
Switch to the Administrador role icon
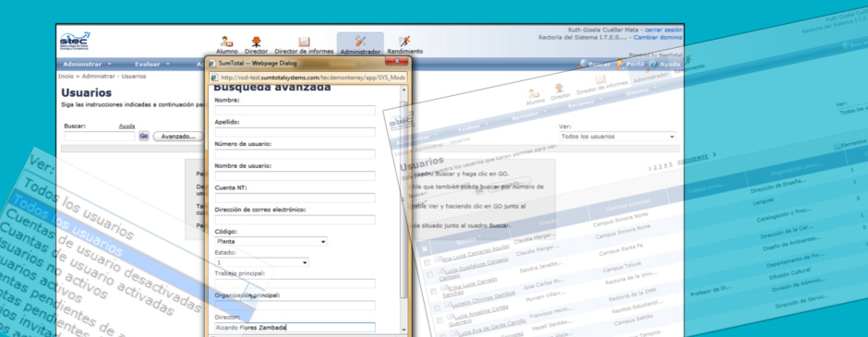[x=360, y=42]
